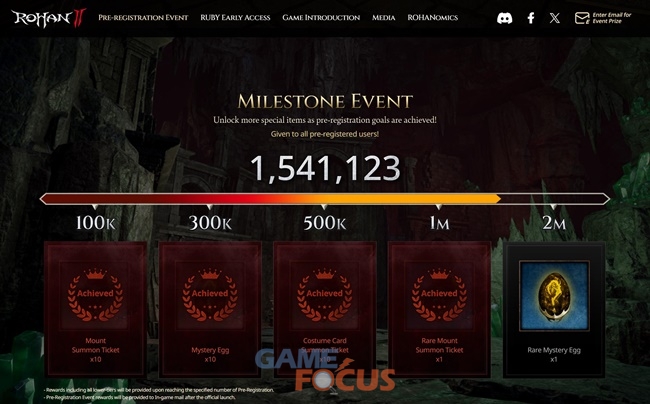
Task: Open the Discord icon link
Action: click(x=504, y=18)
